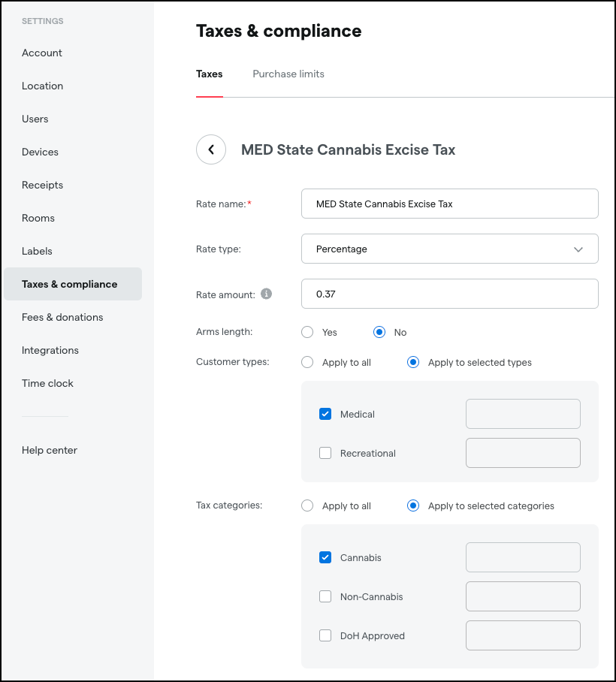Open Users settings
This screenshot has width=616, height=682.
click(35, 119)
